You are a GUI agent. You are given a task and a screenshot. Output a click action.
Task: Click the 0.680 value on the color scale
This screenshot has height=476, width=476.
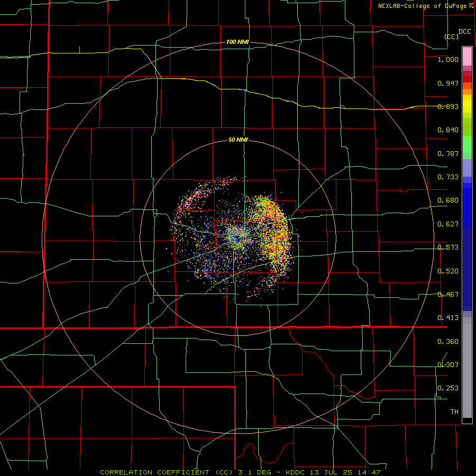pyautogui.click(x=448, y=200)
